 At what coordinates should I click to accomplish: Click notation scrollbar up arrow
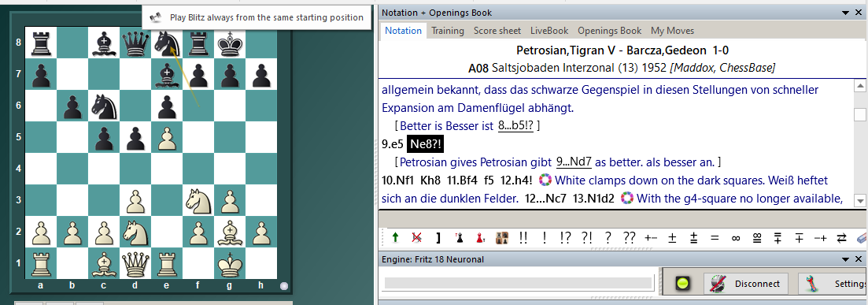click(859, 86)
